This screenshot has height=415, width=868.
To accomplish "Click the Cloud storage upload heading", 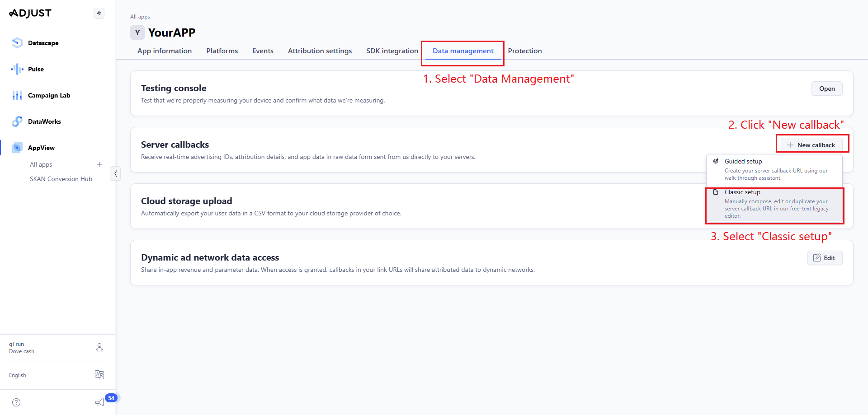I will tap(186, 201).
